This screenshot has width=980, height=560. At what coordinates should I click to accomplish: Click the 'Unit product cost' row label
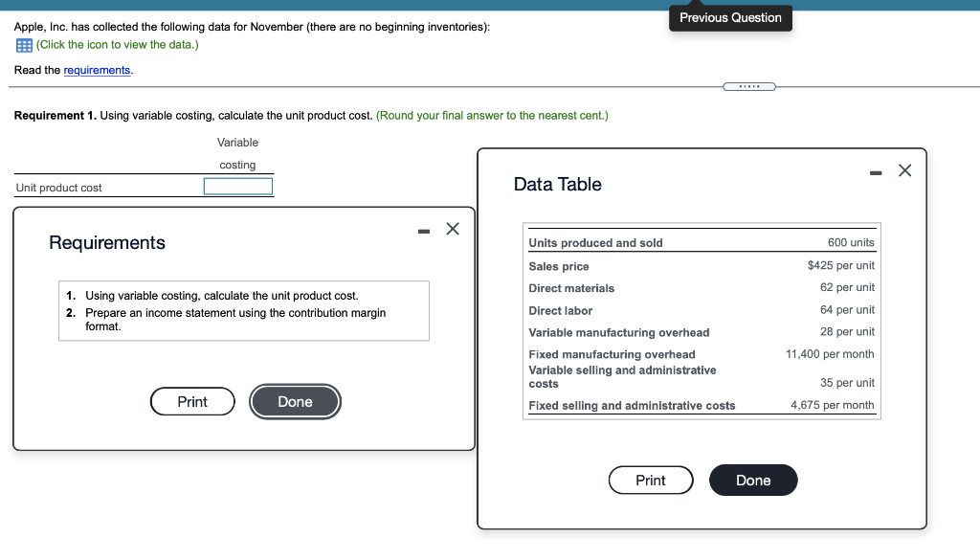[58, 188]
